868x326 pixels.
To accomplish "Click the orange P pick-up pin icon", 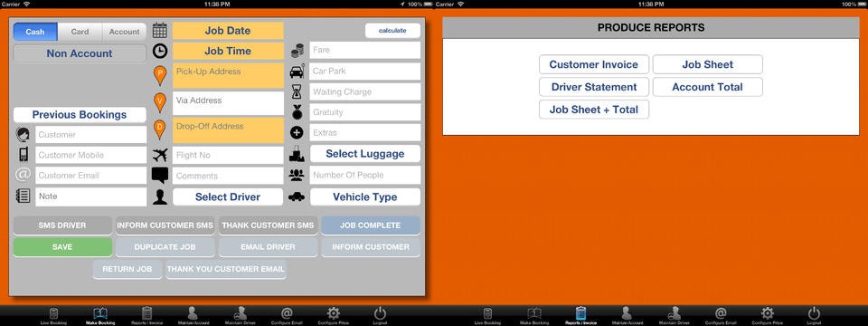I will pyautogui.click(x=160, y=75).
